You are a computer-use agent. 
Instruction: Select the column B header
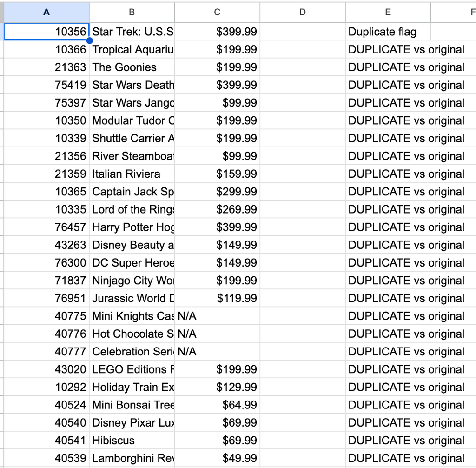(x=132, y=12)
